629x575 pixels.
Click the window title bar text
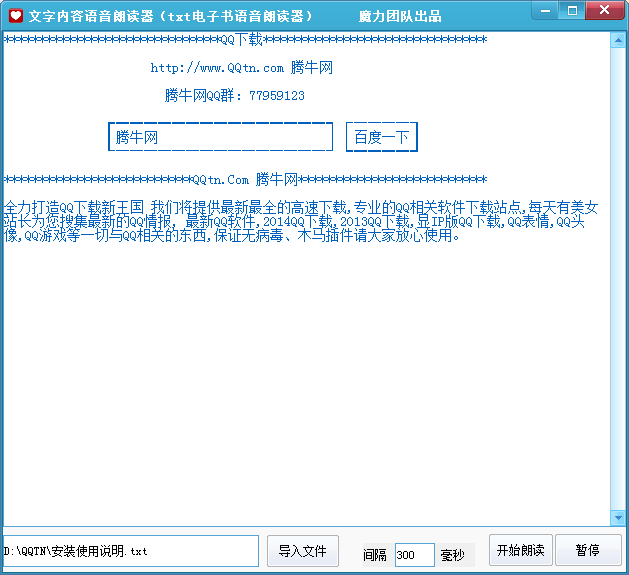pyautogui.click(x=170, y=16)
